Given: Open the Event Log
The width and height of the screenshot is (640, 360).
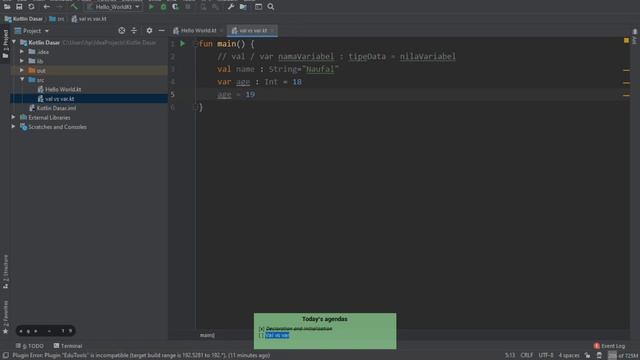Looking at the screenshot, I should pyautogui.click(x=609, y=346).
